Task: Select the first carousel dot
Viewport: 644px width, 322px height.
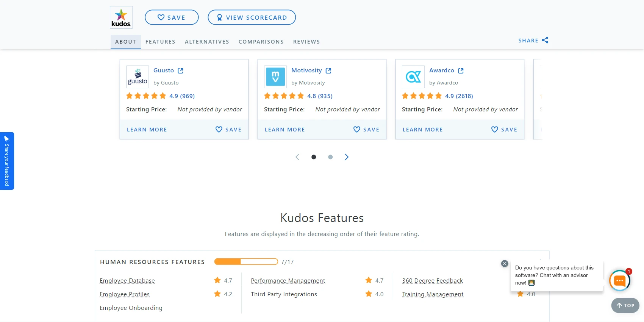Action: click(x=314, y=157)
